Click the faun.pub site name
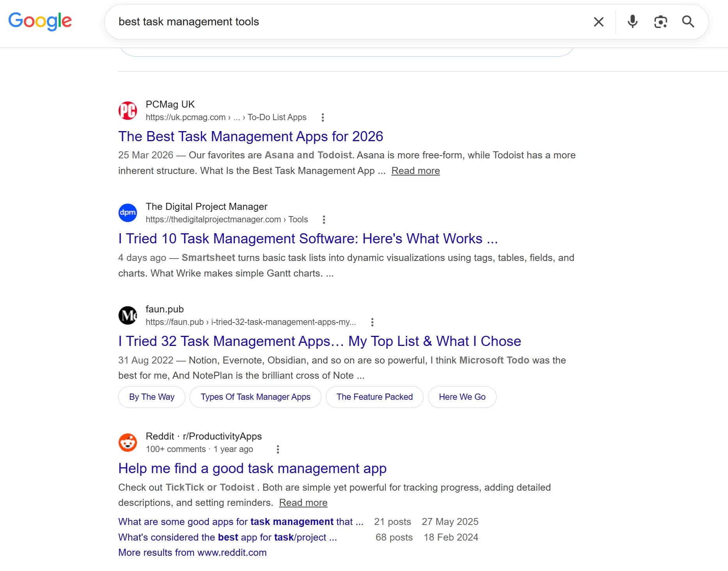This screenshot has height=571, width=728. coord(165,309)
